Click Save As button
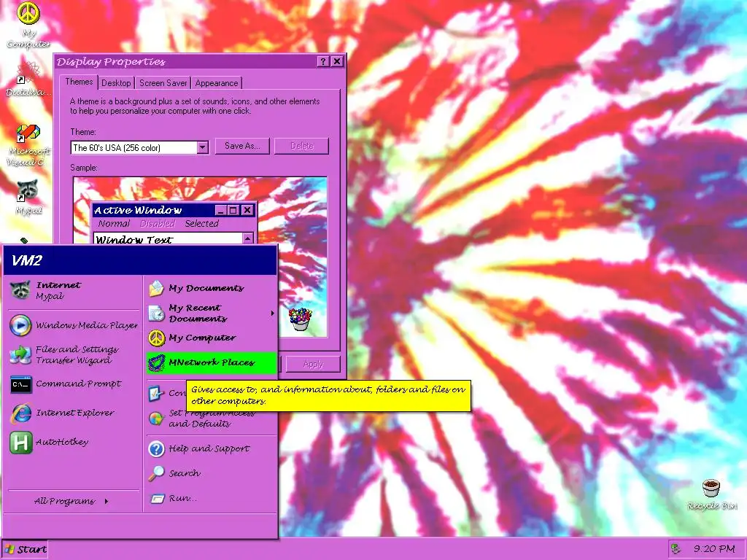Screen dimensions: 747x560 (242, 146)
